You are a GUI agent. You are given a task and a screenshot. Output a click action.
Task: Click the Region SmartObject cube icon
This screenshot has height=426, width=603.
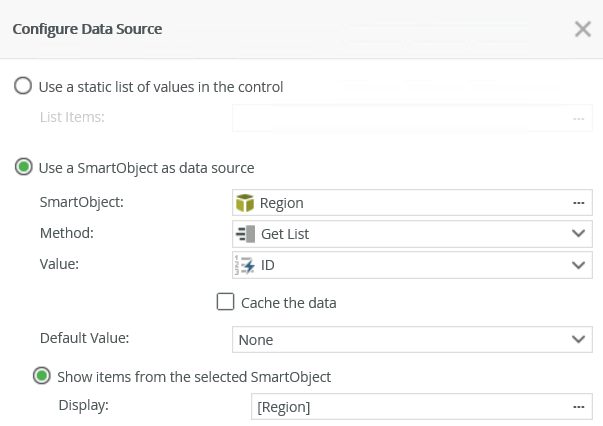tap(245, 203)
